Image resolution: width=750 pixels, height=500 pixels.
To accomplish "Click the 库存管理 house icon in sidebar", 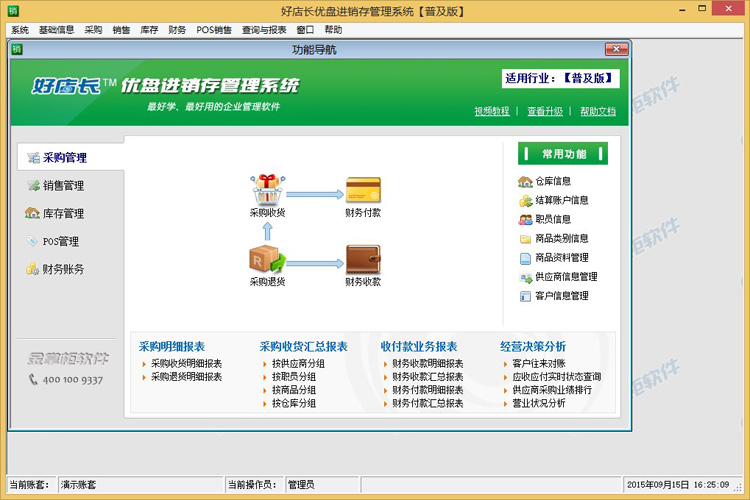I will pyautogui.click(x=32, y=213).
